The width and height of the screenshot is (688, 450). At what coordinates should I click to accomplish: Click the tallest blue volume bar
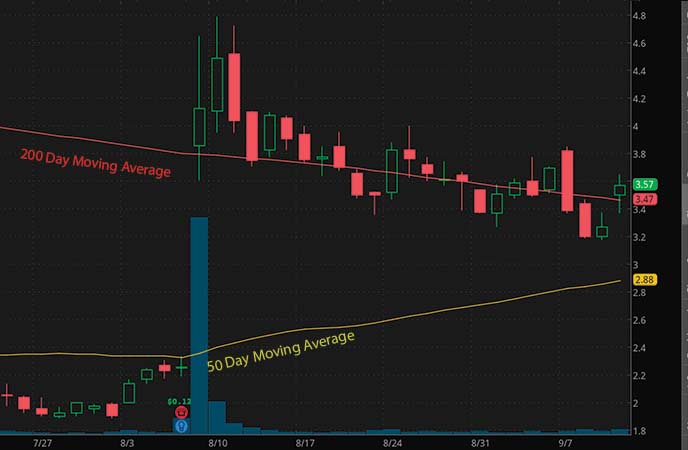click(199, 325)
